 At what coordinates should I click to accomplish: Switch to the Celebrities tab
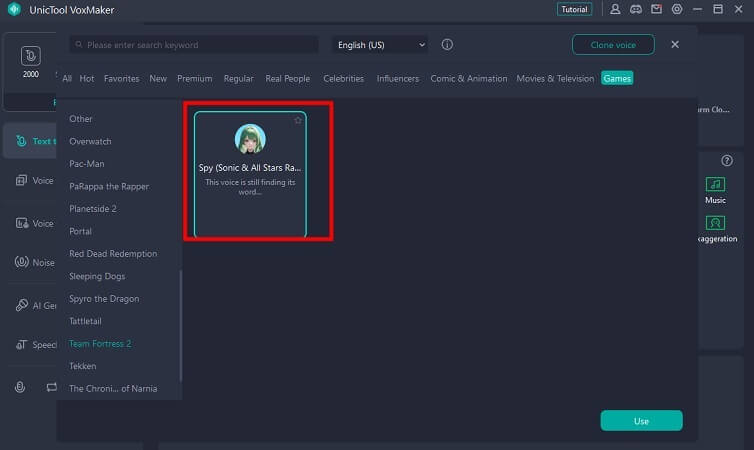(x=344, y=78)
